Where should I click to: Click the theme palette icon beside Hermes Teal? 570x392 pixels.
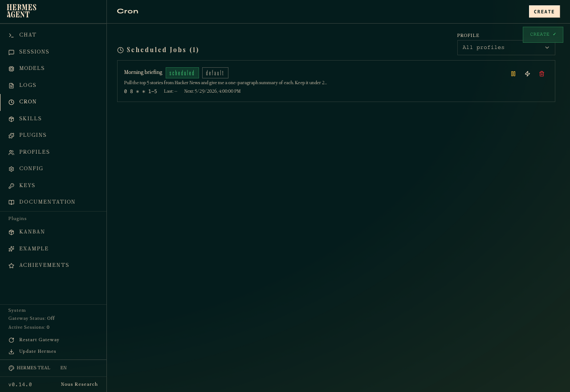coord(11,368)
